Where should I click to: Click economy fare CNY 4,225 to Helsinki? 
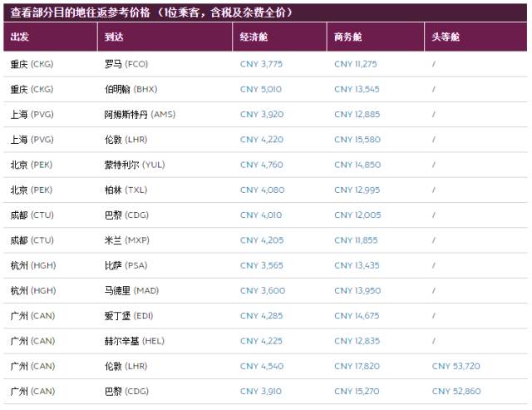261,341
